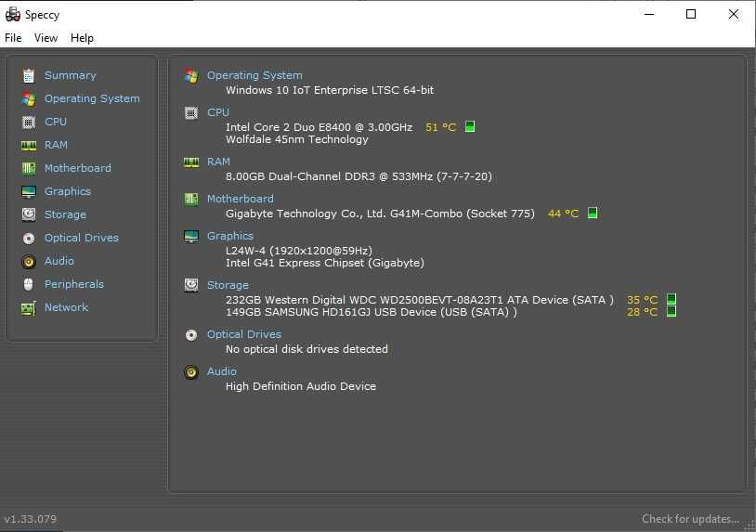Click the window resize grip corner
Image resolution: width=756 pixels, height=532 pixels.
click(x=750, y=526)
